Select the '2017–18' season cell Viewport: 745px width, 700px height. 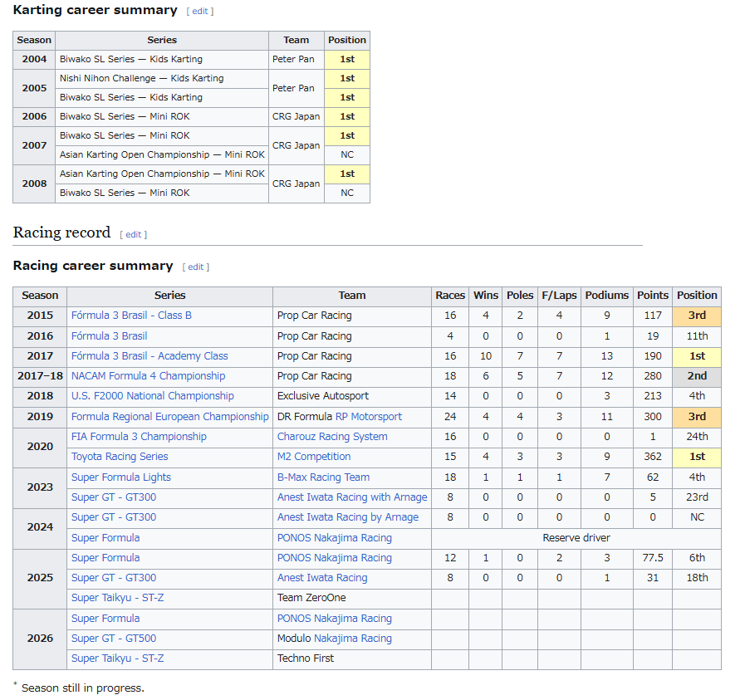click(40, 376)
